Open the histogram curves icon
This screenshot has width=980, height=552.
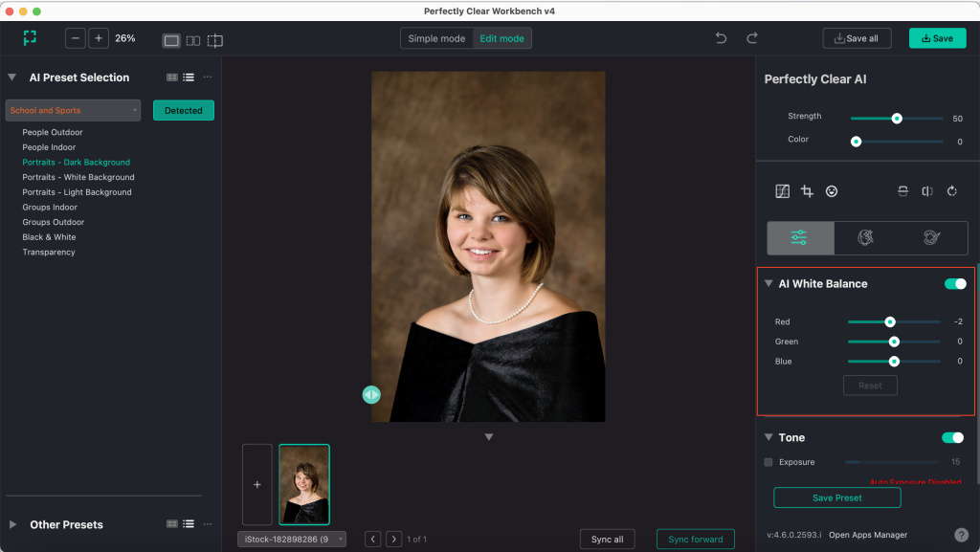[783, 191]
